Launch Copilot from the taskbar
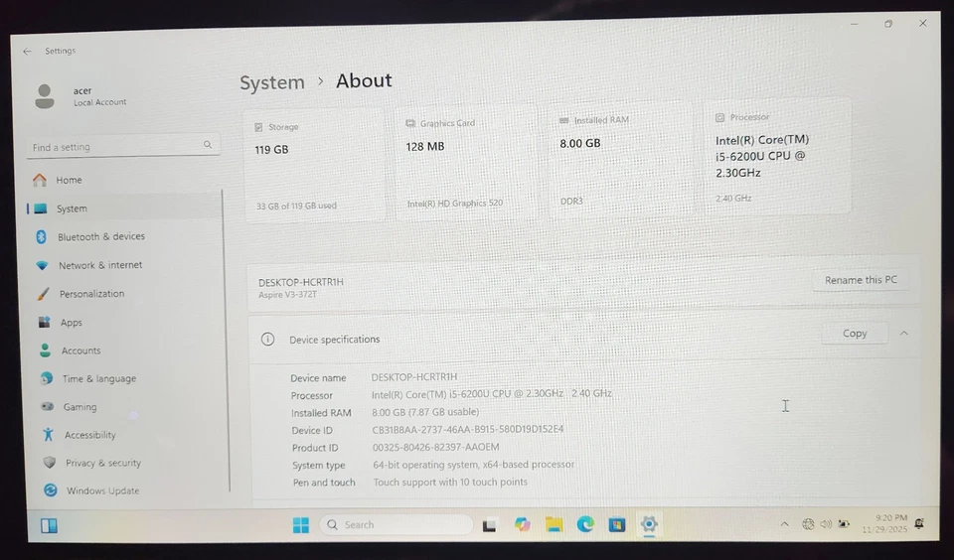The image size is (954, 560). click(x=522, y=524)
